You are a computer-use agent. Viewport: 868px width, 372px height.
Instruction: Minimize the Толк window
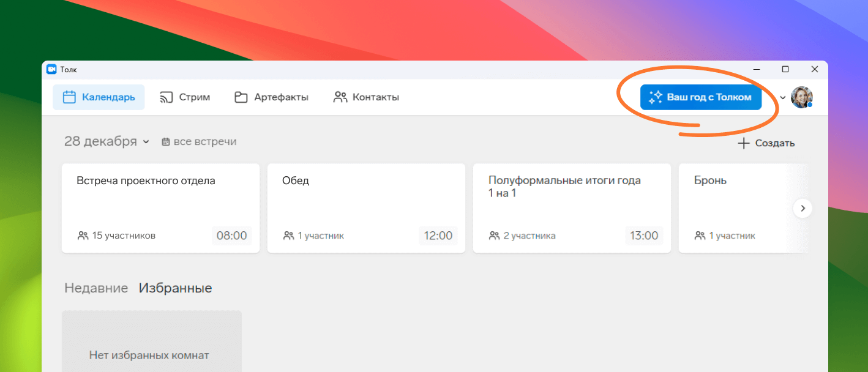coord(756,69)
